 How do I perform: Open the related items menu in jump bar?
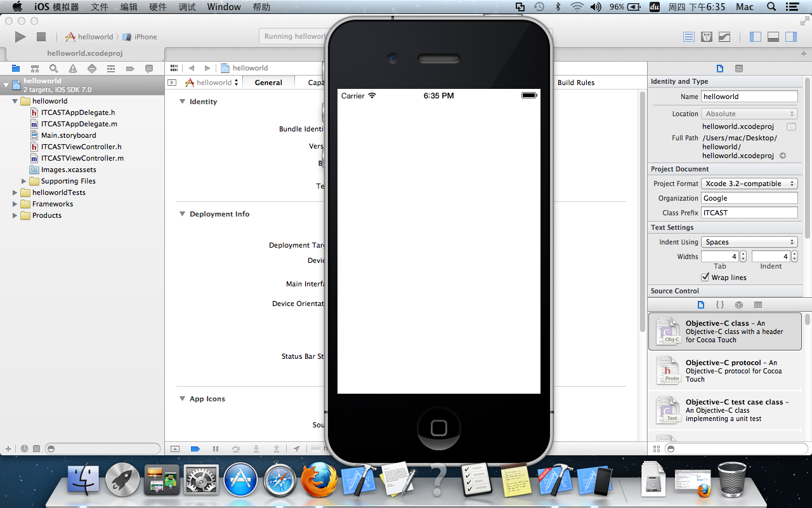[x=174, y=68]
